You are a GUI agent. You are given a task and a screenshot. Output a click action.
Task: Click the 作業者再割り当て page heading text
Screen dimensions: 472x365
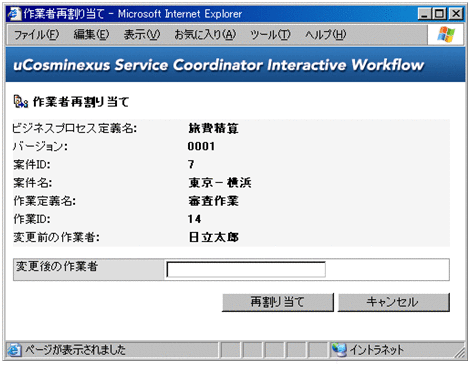[81, 102]
